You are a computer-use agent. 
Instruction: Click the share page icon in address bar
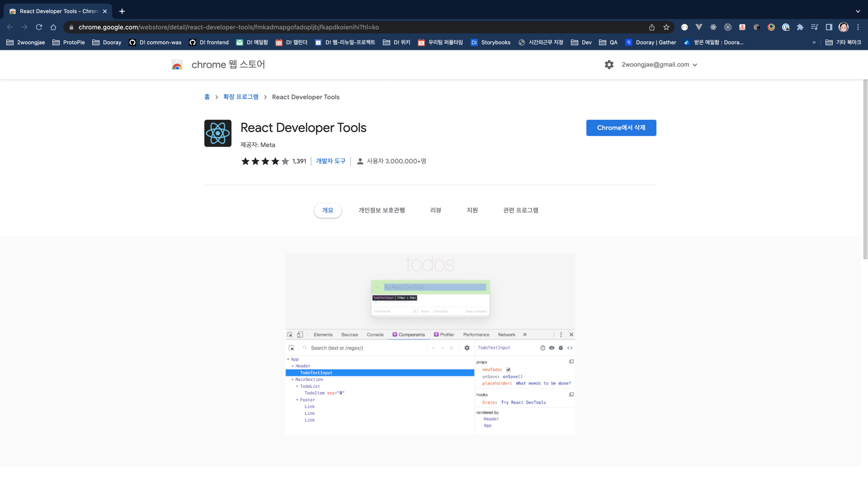click(652, 27)
